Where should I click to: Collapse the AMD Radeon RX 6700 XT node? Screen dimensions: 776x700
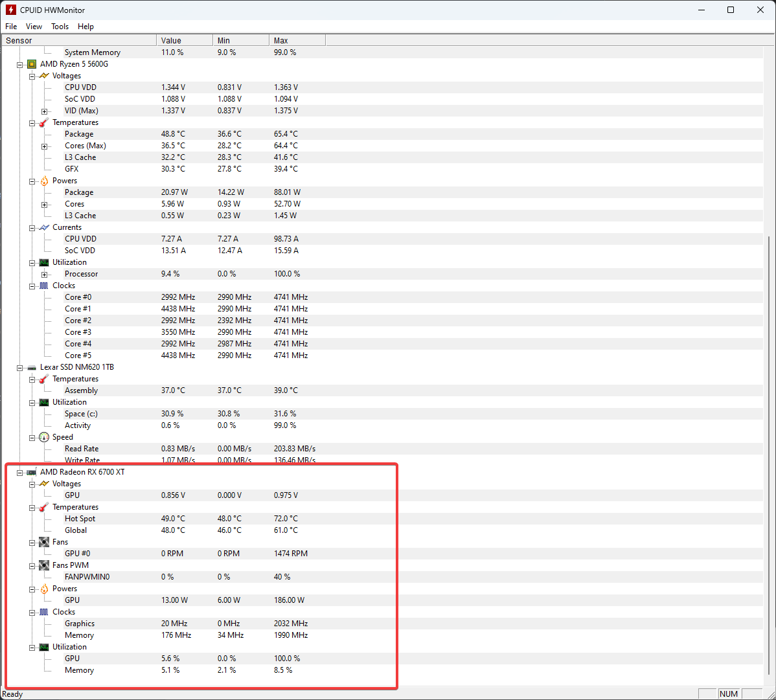[x=20, y=473]
